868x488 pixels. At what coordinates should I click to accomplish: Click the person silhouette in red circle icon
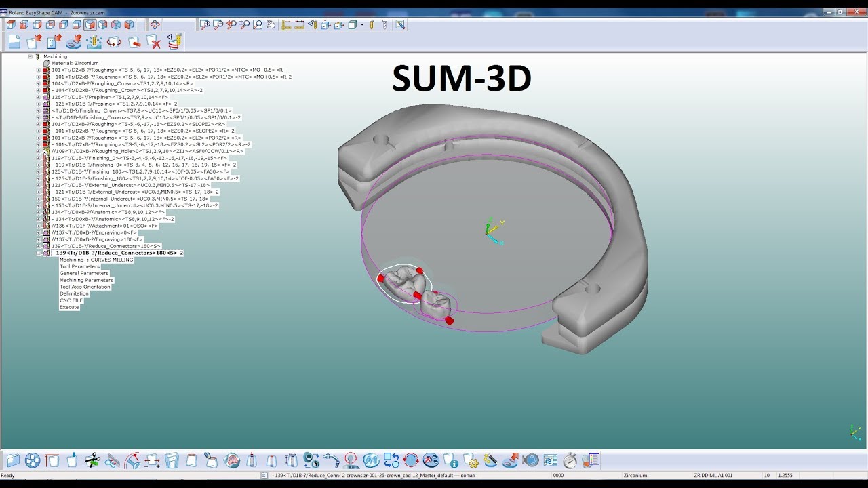click(351, 460)
